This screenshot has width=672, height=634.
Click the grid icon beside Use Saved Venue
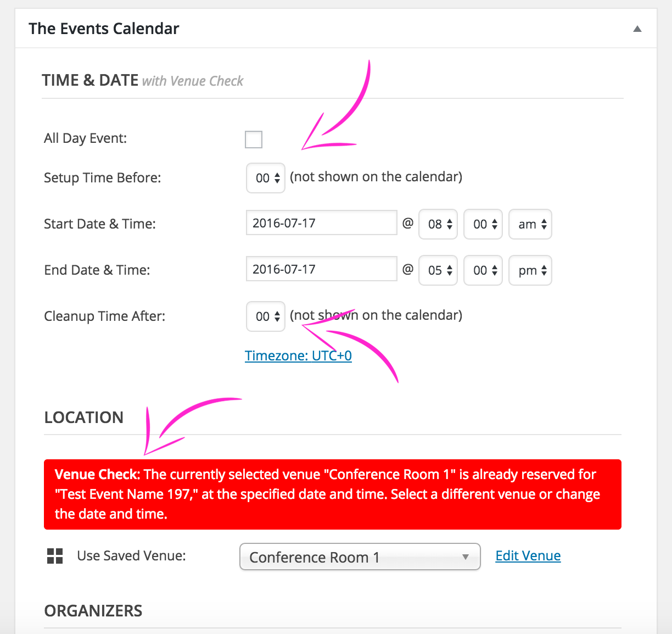55,556
